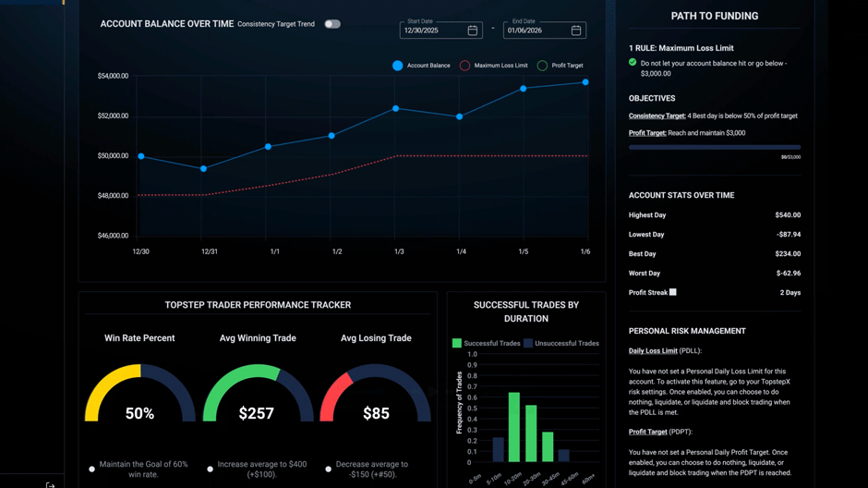
Task: Click the 1/5 data point on balance chart
Action: click(x=524, y=89)
